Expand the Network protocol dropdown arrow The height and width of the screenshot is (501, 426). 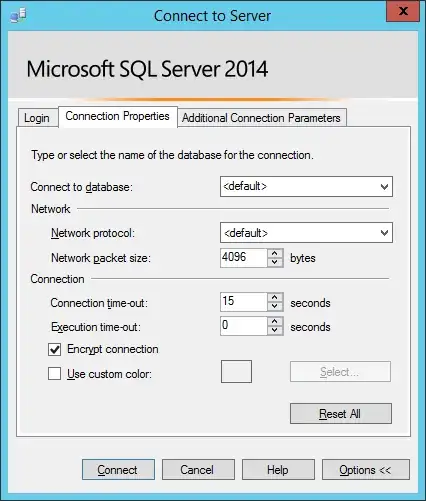tap(384, 233)
